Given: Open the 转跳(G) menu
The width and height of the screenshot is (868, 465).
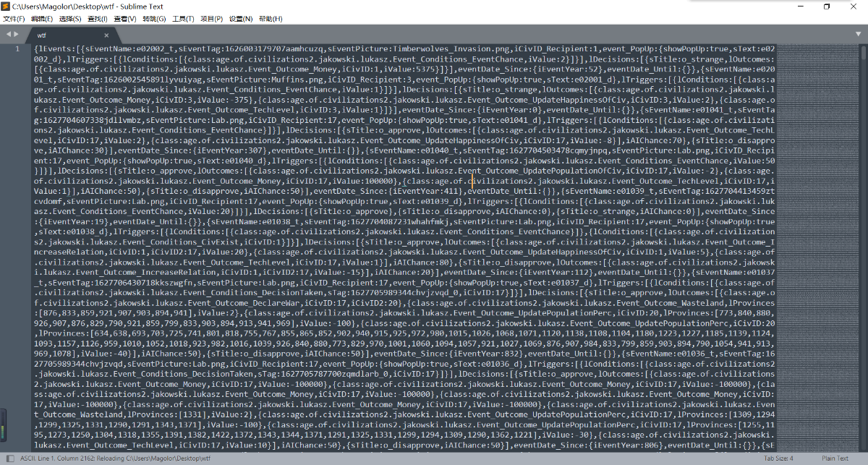Looking at the screenshot, I should pyautogui.click(x=153, y=18).
